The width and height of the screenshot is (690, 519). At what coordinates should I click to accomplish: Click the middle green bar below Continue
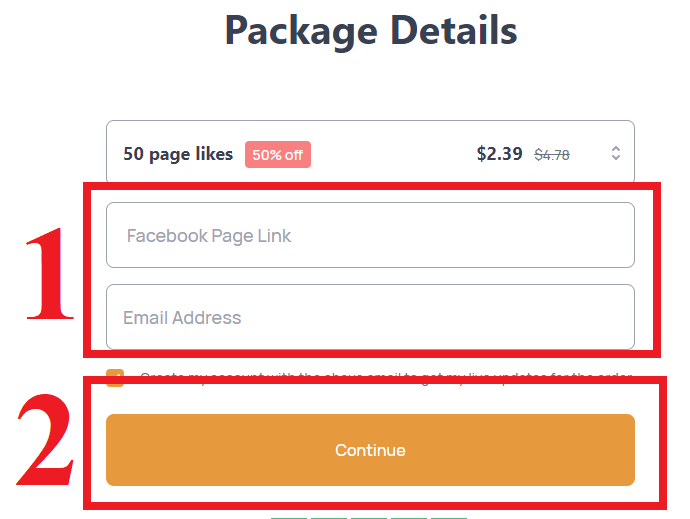click(369, 517)
